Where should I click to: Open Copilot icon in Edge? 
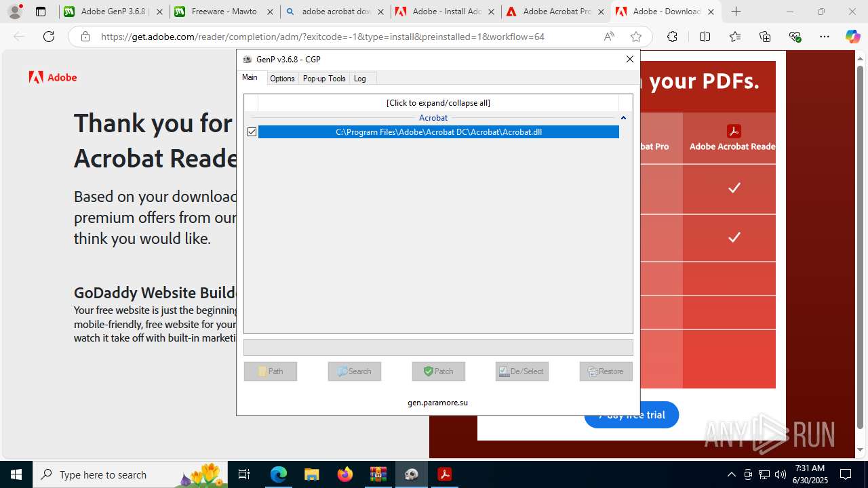tap(852, 37)
